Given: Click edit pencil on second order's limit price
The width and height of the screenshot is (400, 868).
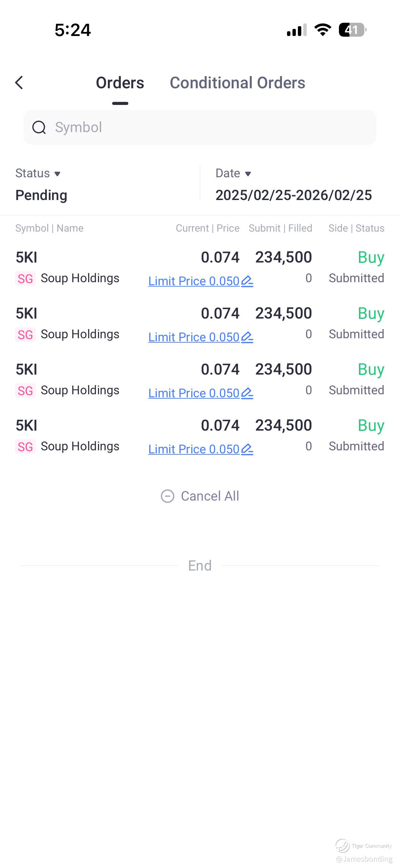Looking at the screenshot, I should pos(247,337).
